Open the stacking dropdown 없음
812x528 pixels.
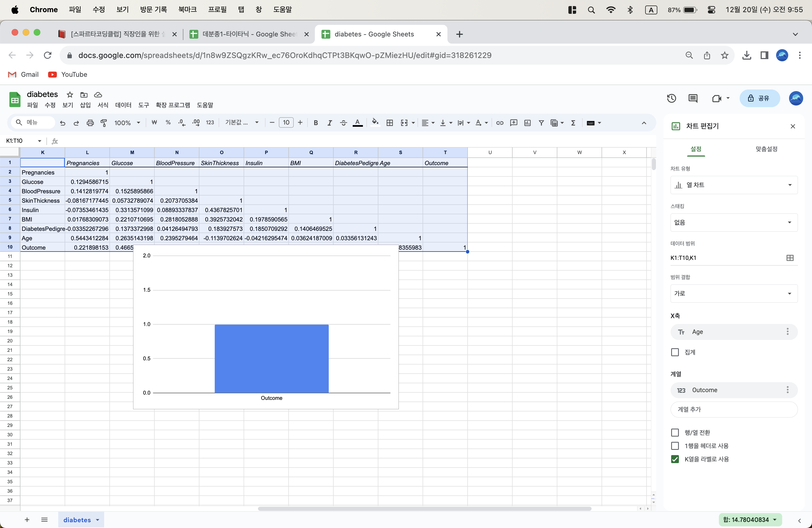point(734,222)
